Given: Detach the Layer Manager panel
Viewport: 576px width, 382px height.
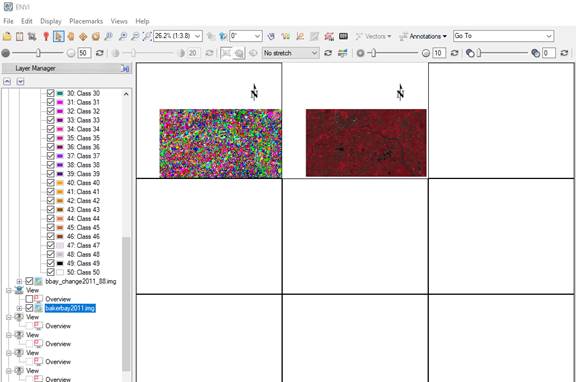Looking at the screenshot, I should coord(125,68).
